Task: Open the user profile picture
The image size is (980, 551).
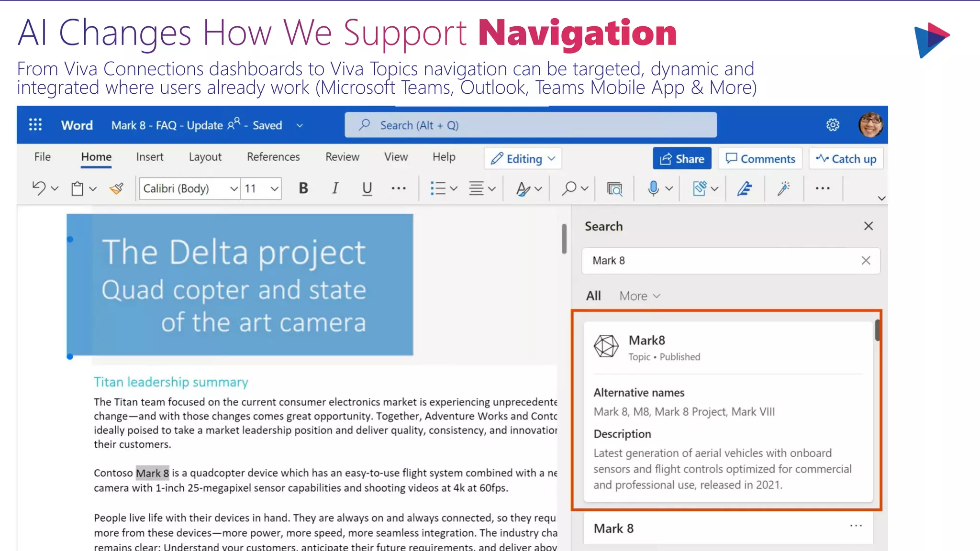Action: (870, 125)
